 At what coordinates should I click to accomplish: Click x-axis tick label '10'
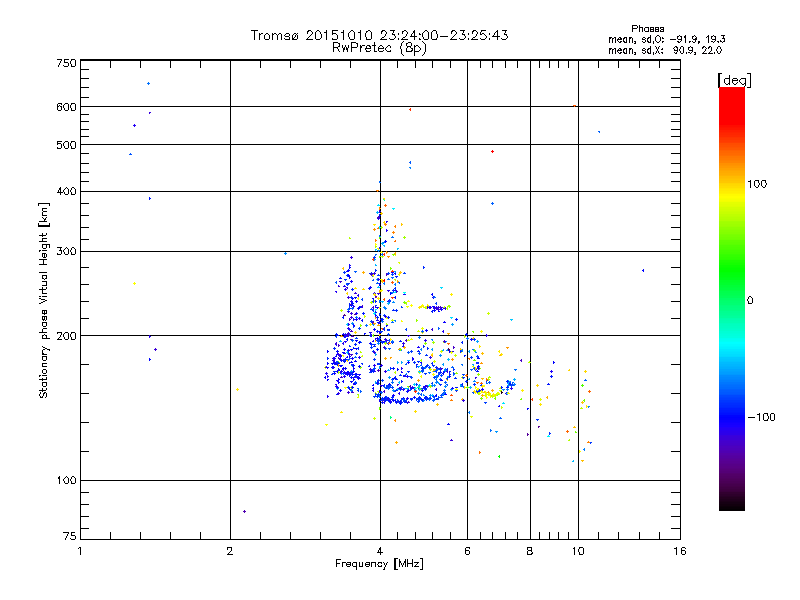click(x=578, y=551)
